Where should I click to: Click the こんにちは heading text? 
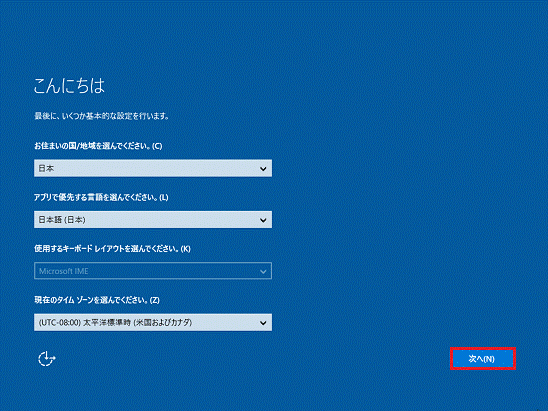(69, 86)
